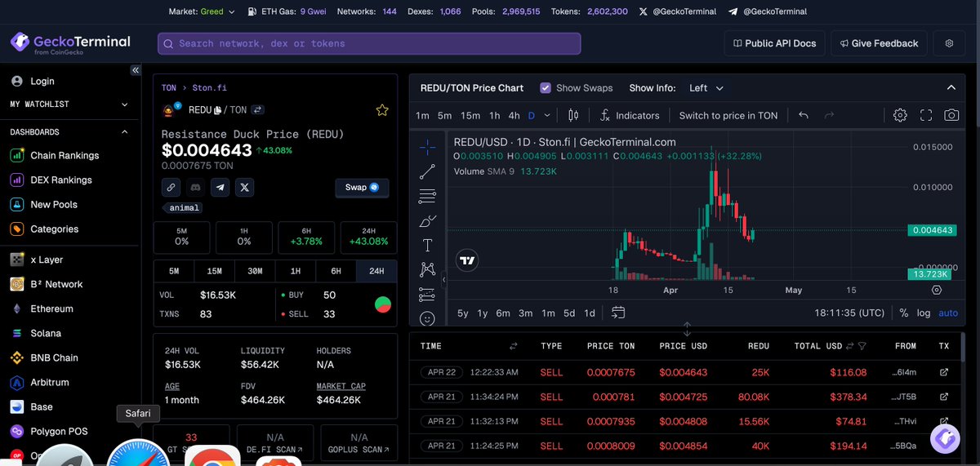Copy REDU token address icon

218,109
